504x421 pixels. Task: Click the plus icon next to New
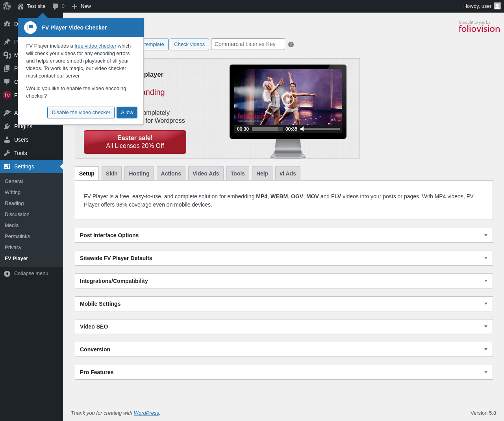coord(74,6)
